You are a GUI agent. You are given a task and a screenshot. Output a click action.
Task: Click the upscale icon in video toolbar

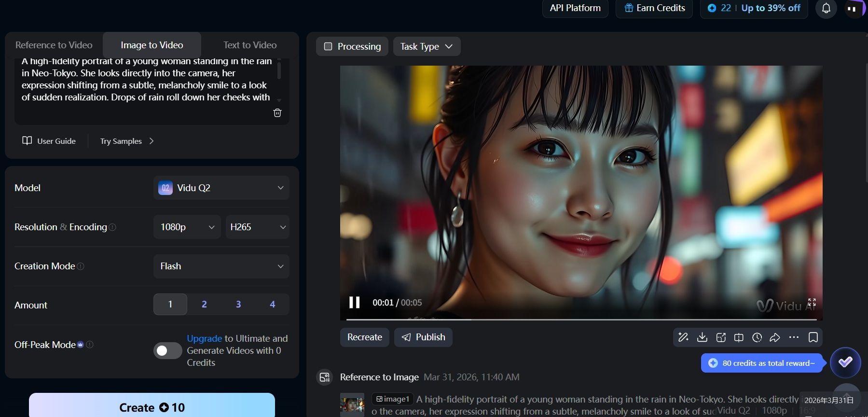pos(721,337)
